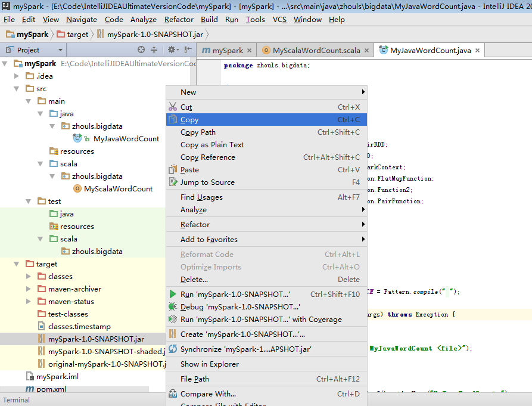The height and width of the screenshot is (406, 532).
Task: Open Add to Favorites submenu
Action: [x=266, y=239]
